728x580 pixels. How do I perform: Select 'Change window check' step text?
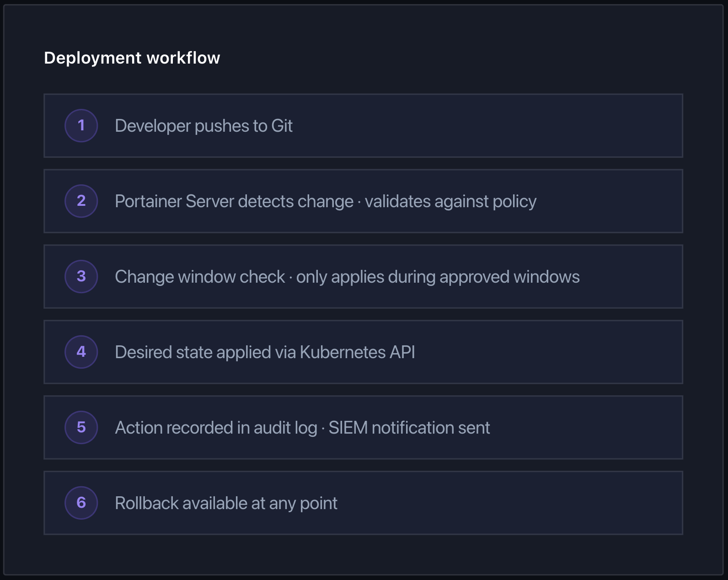pyautogui.click(x=347, y=277)
